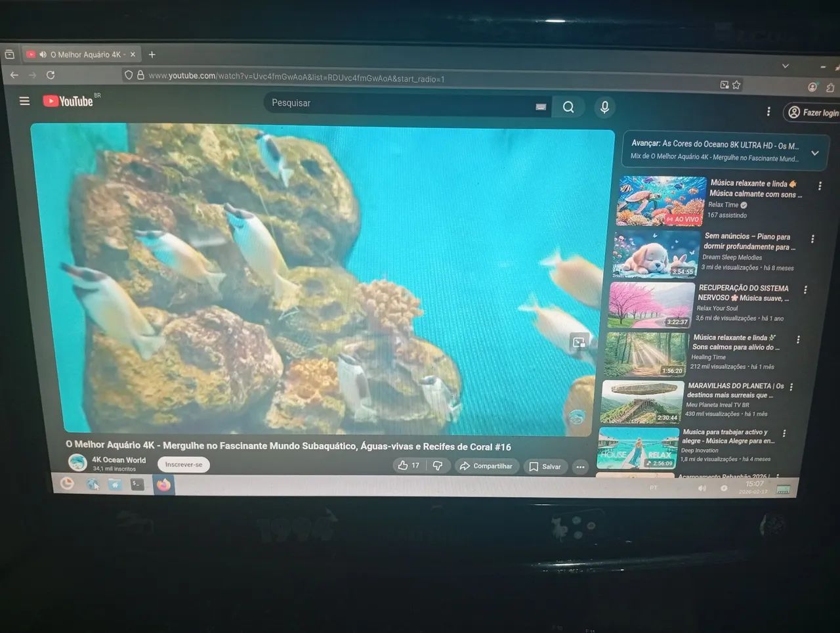The width and height of the screenshot is (840, 633).
Task: Click the Inscrever-se subscribe button
Action: click(x=183, y=464)
